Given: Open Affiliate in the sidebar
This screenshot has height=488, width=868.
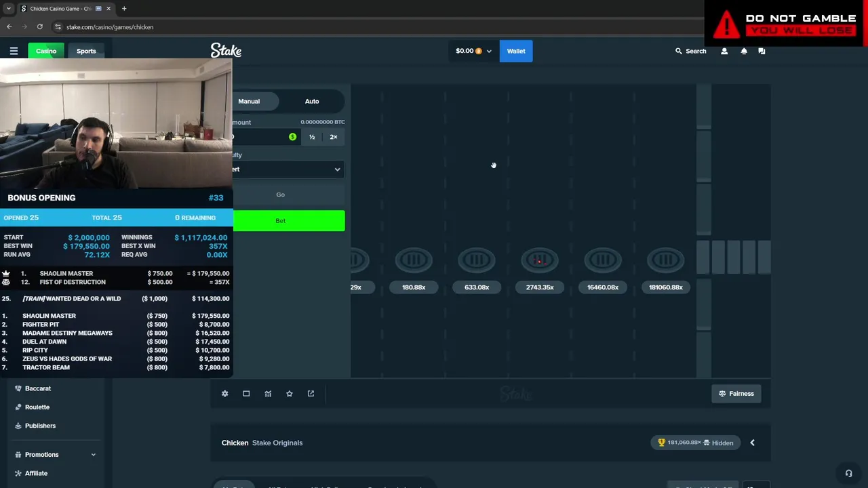Looking at the screenshot, I should (36, 473).
